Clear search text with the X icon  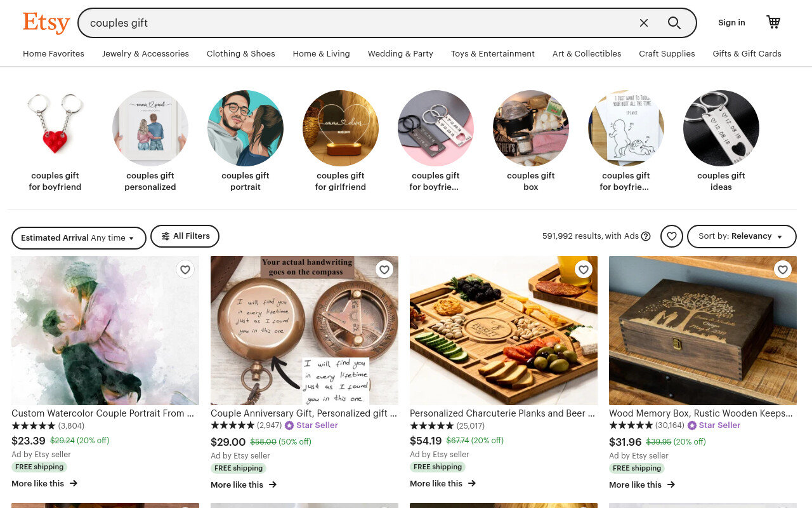644,23
